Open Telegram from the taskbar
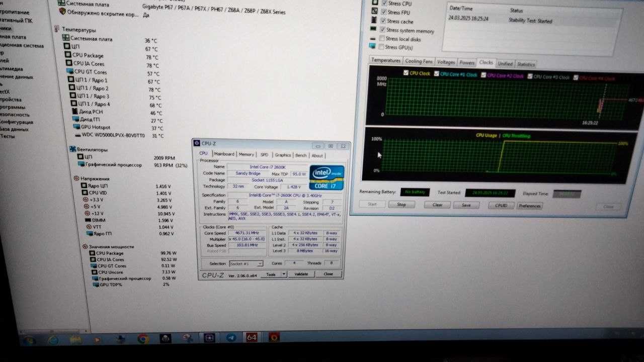Image resolution: width=644 pixels, height=362 pixels. click(x=231, y=338)
